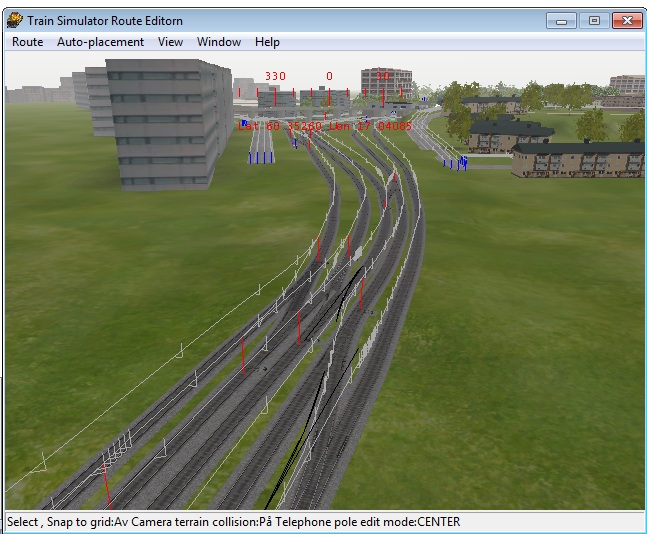Select the red marker pole at bottom-left track
This screenshot has width=647, height=534.
(x=105, y=484)
